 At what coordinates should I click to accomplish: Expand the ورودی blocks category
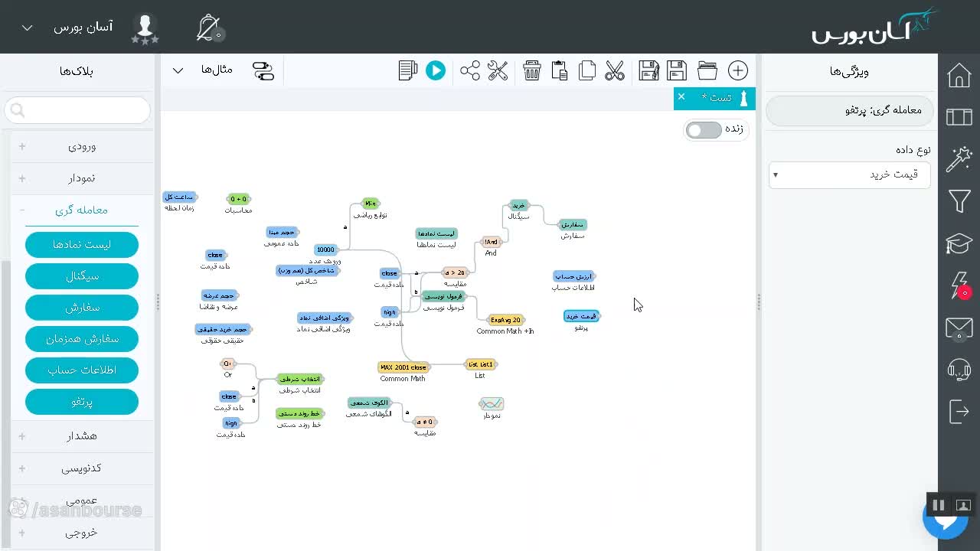point(82,146)
